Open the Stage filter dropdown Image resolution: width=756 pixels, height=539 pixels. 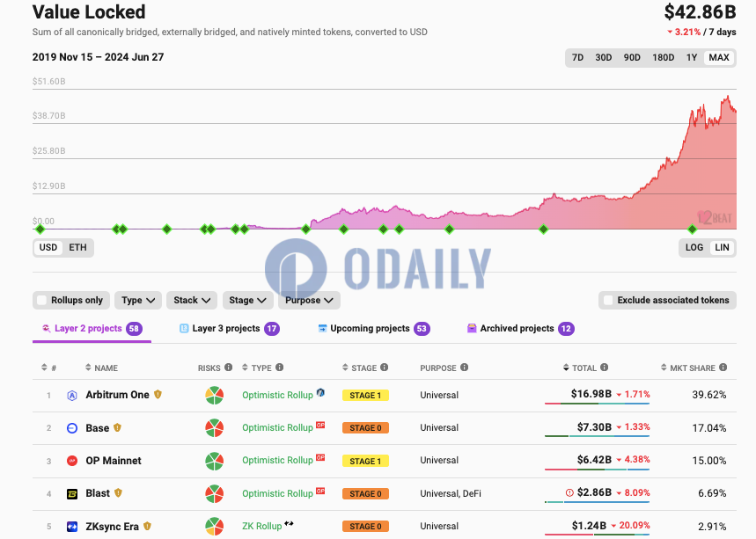248,300
